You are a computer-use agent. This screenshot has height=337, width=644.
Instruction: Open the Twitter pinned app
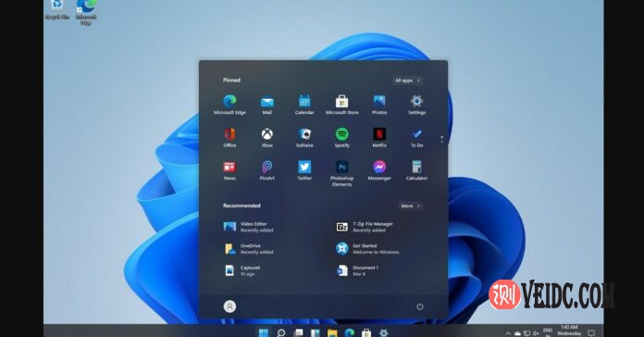pos(304,170)
